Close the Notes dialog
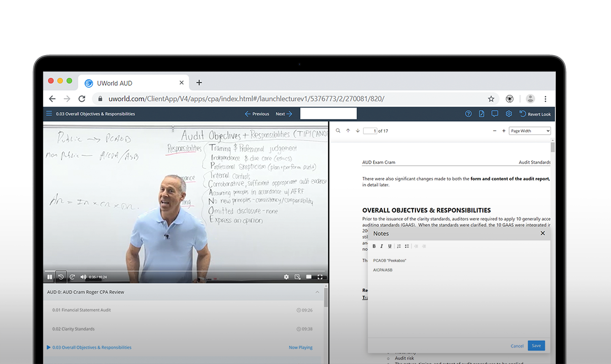Image resolution: width=611 pixels, height=364 pixels. (x=543, y=233)
